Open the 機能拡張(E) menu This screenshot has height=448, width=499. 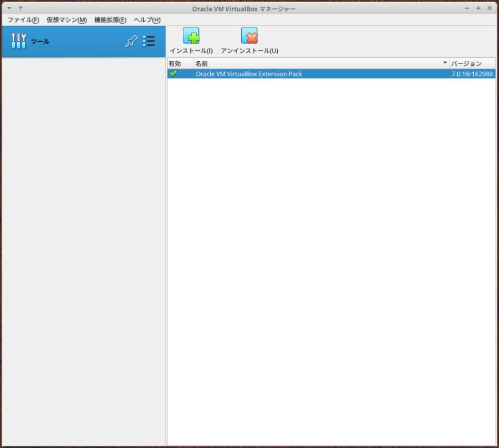[110, 20]
